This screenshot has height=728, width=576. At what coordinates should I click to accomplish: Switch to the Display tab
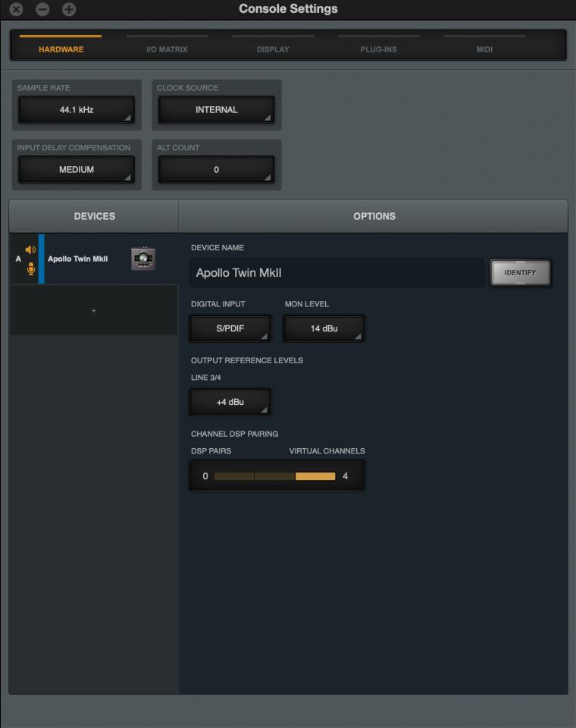(273, 49)
